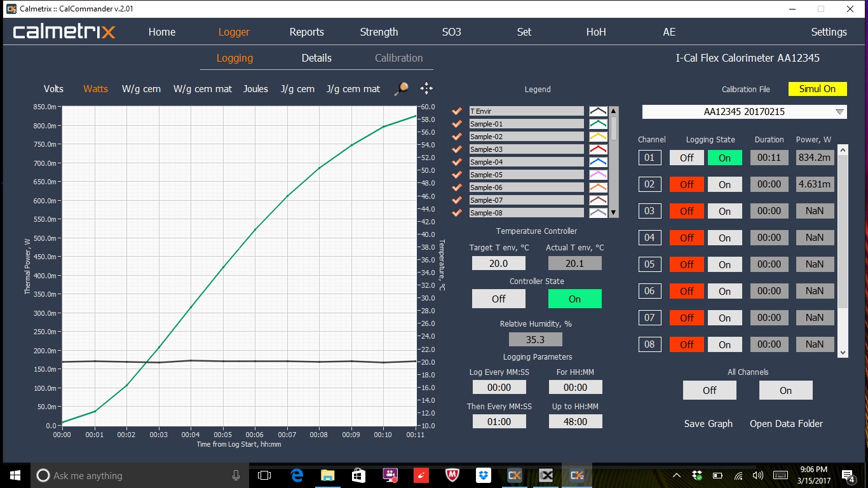Open the Sample-01 green line style icon

coord(598,124)
